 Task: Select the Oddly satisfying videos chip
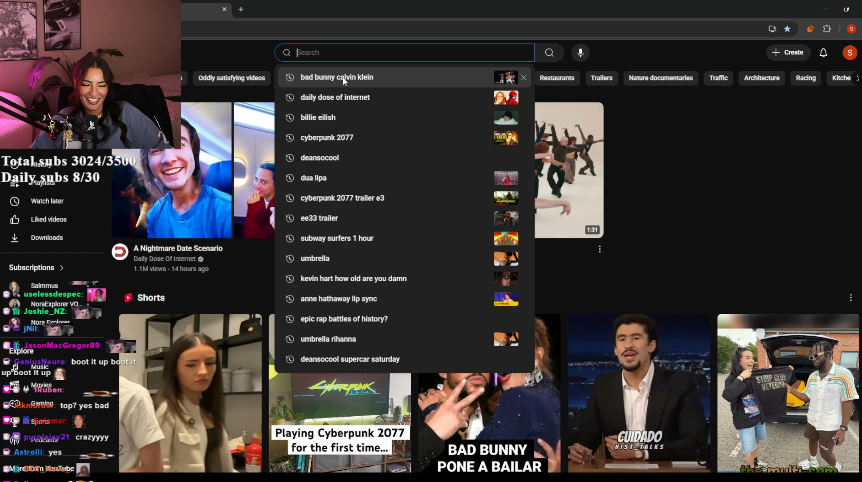tap(231, 78)
